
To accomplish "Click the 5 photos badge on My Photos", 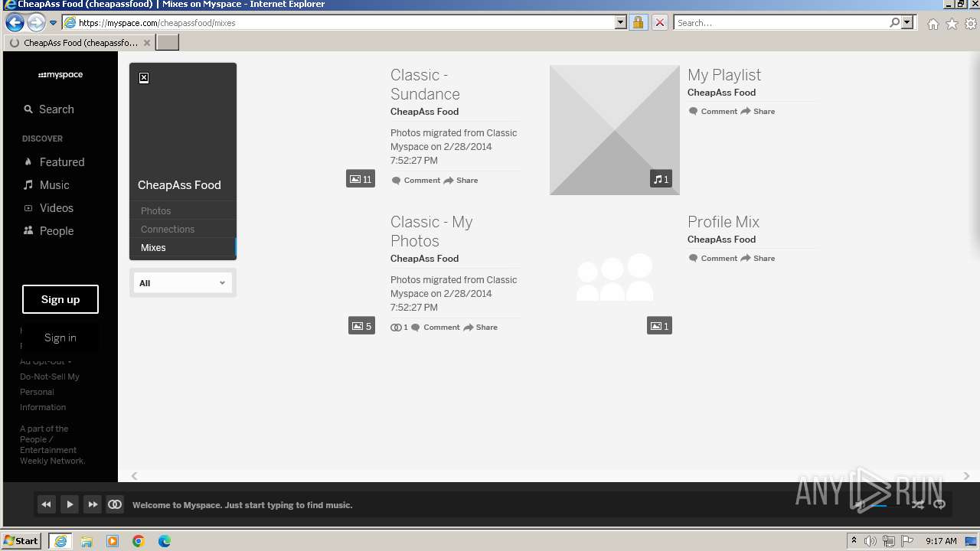I will click(x=361, y=326).
